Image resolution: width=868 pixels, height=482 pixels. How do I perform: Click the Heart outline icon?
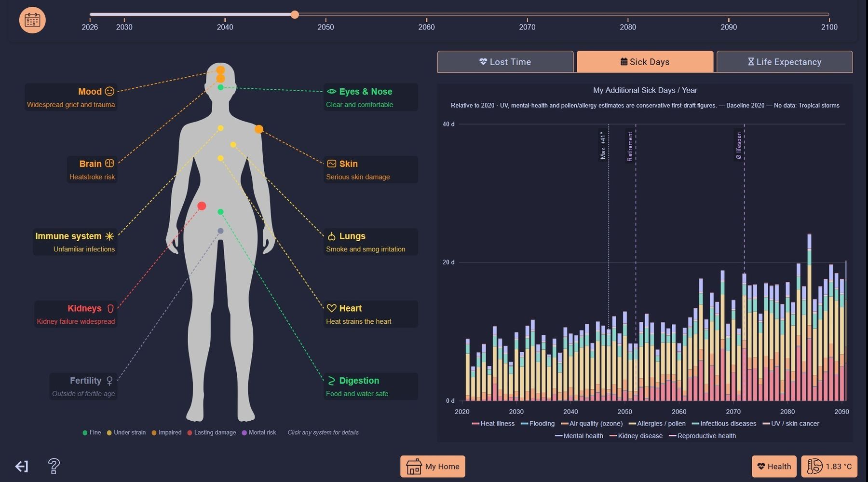coord(331,308)
